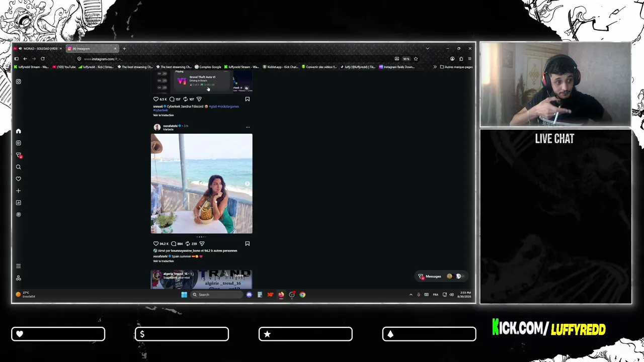Image resolution: width=644 pixels, height=362 pixels.
Task: Click norafatehi's profile picture
Action: pyautogui.click(x=157, y=127)
